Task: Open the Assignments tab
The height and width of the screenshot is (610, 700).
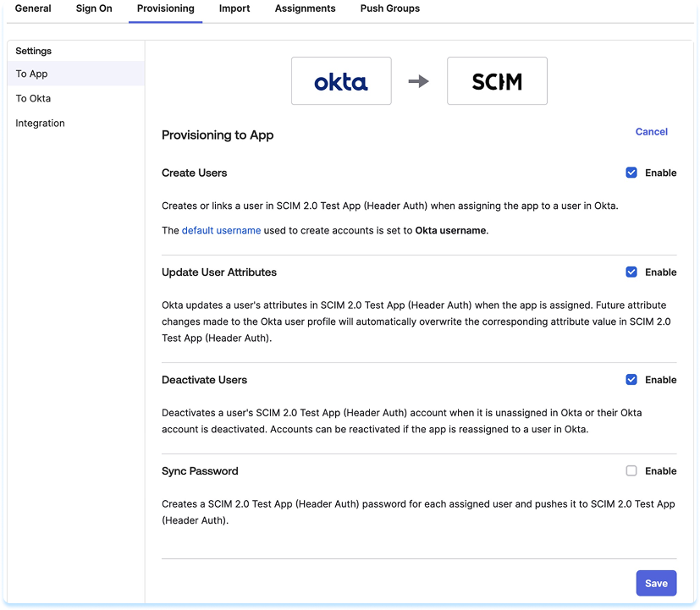Action: click(305, 8)
